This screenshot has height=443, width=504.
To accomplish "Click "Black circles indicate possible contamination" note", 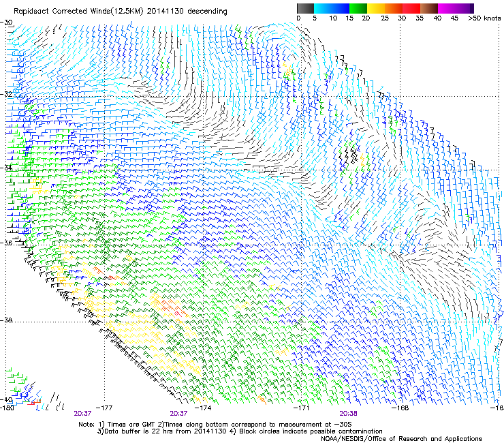I will tap(311, 431).
